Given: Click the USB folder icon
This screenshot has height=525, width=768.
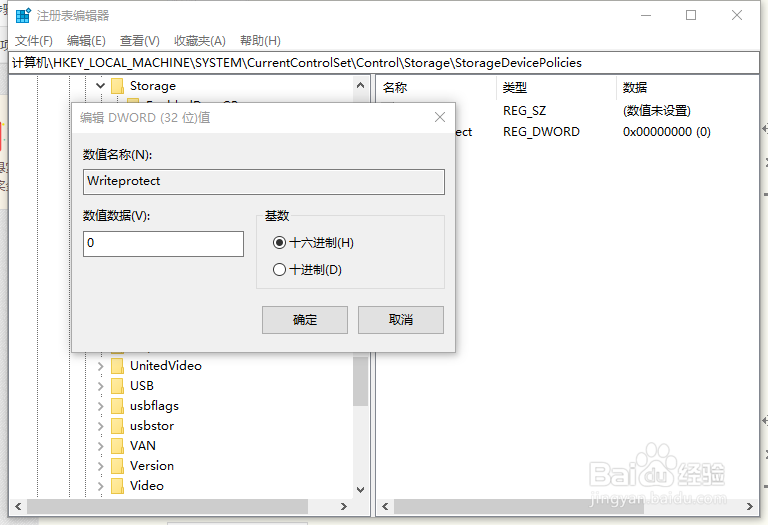Looking at the screenshot, I should coord(118,386).
